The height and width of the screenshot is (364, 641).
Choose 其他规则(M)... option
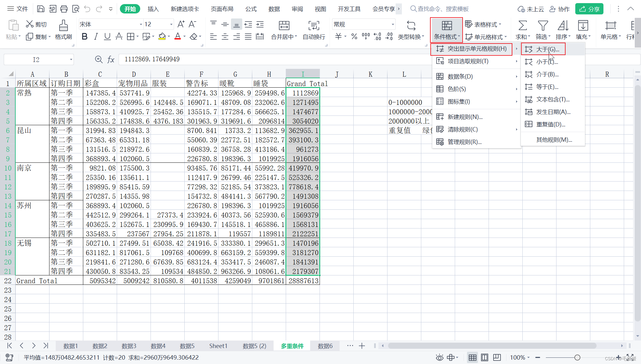point(554,140)
